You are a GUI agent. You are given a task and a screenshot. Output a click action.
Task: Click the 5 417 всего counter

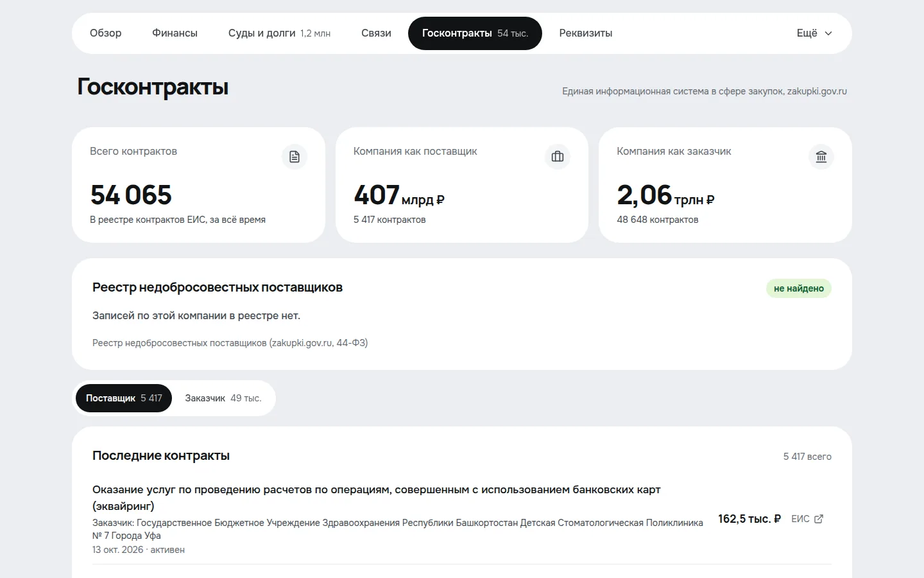[x=807, y=457]
